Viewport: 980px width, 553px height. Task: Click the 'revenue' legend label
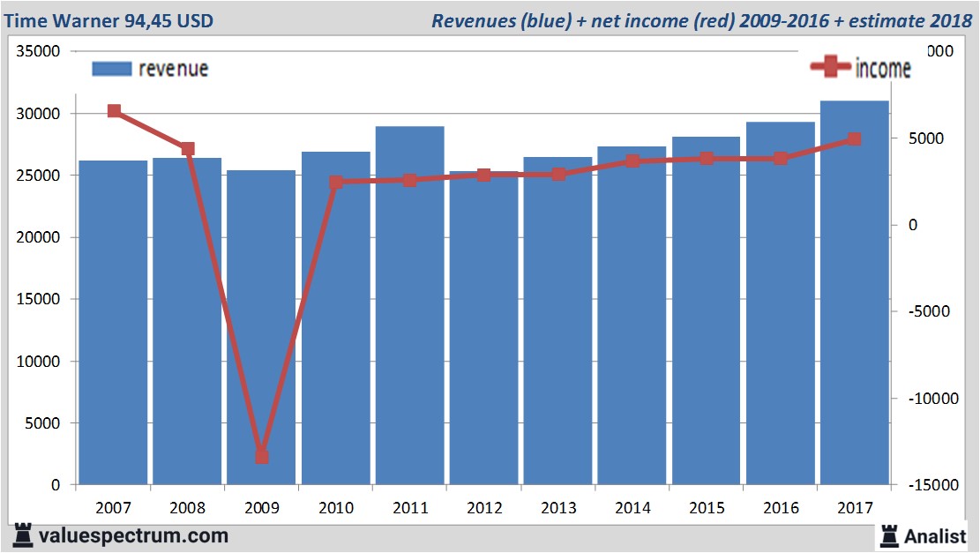click(x=173, y=69)
